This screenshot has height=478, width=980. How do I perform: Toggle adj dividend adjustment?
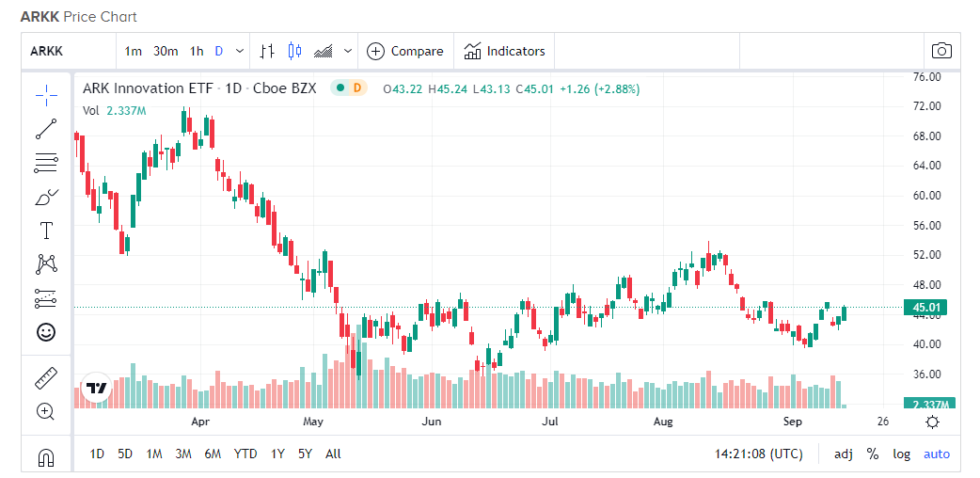point(843,454)
